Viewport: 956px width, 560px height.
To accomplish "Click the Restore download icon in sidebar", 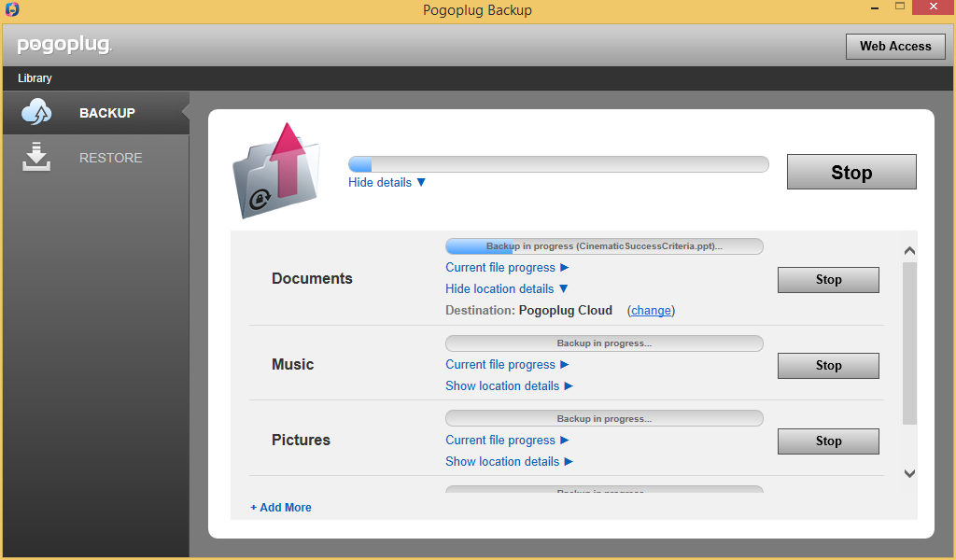I will [36, 157].
